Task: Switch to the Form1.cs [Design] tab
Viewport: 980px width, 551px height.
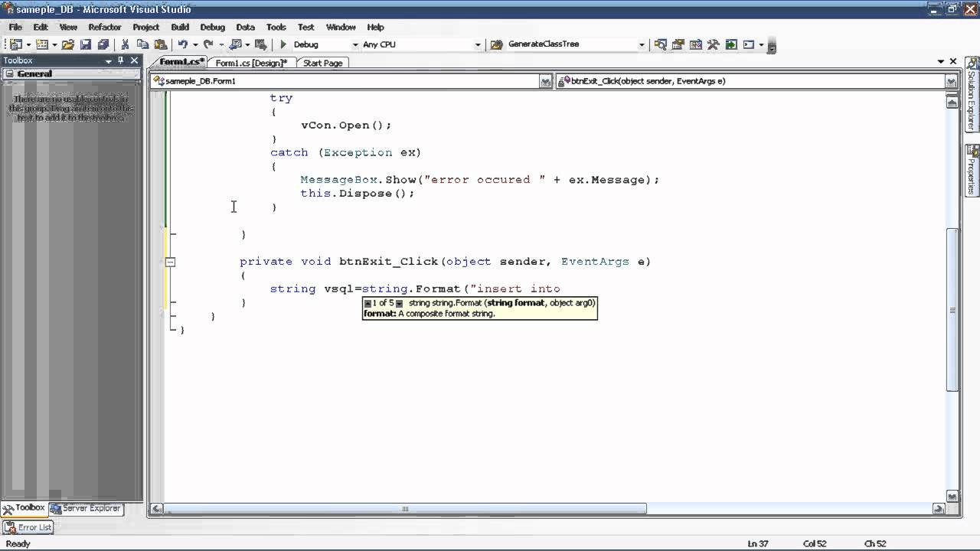Action: click(x=251, y=63)
